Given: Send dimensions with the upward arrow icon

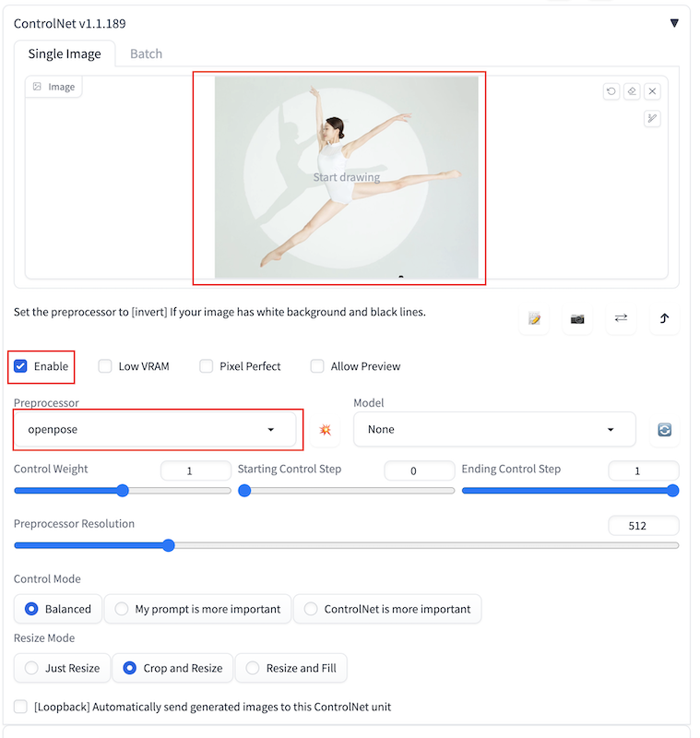Looking at the screenshot, I should tap(664, 318).
